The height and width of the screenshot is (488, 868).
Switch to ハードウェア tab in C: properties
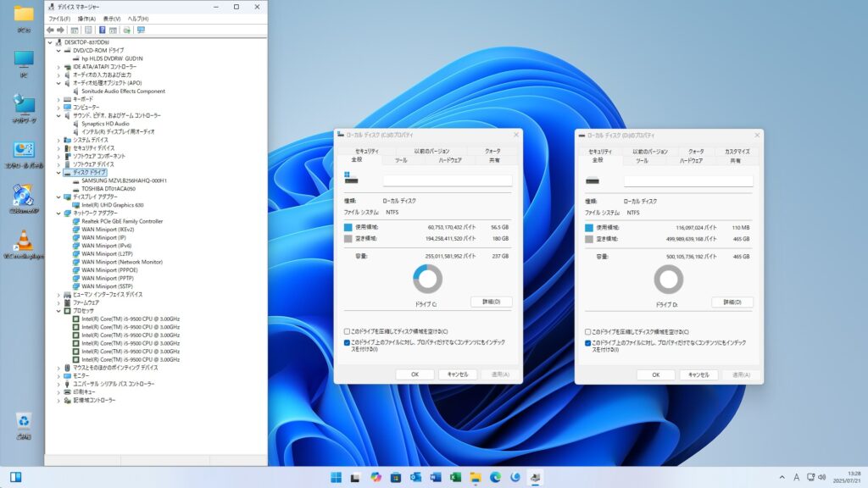pos(450,159)
